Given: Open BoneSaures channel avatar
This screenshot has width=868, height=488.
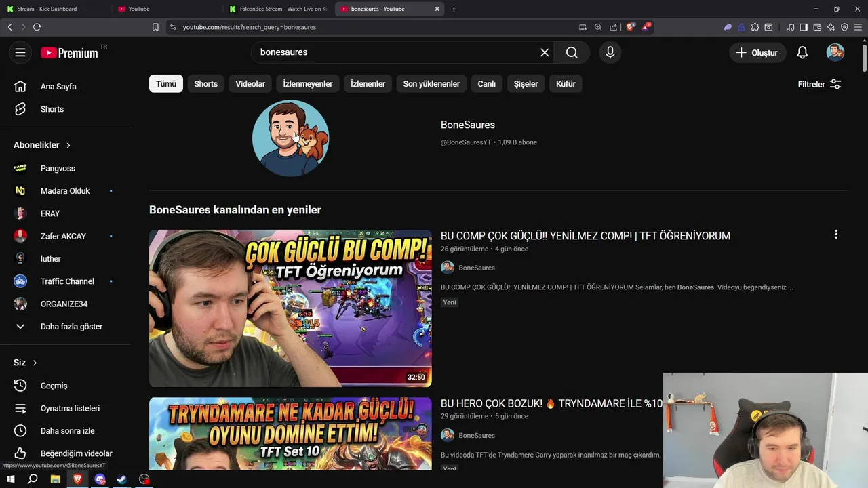Looking at the screenshot, I should (290, 138).
